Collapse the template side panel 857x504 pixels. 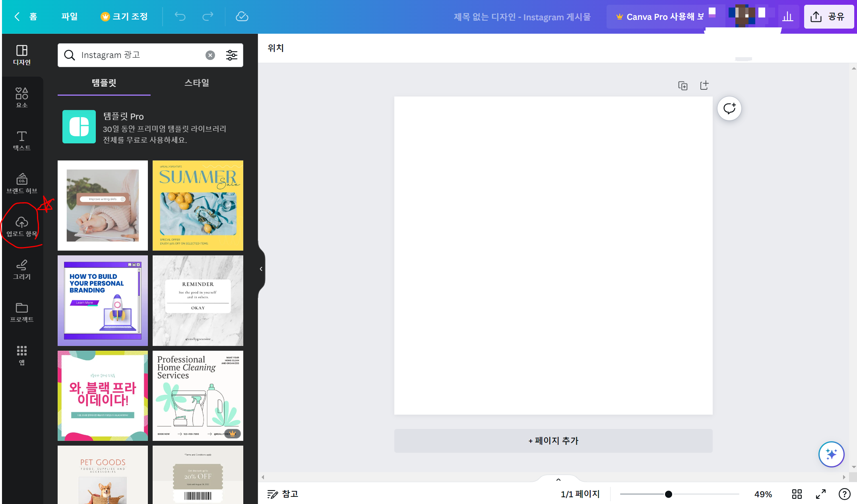261,268
